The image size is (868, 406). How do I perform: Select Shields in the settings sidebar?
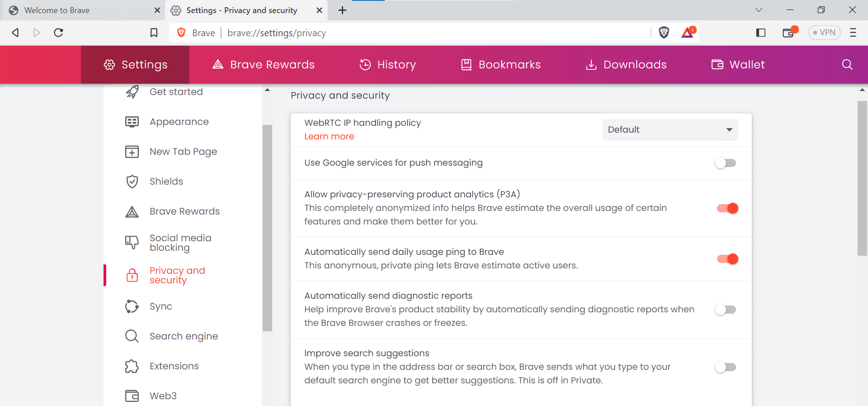166,182
